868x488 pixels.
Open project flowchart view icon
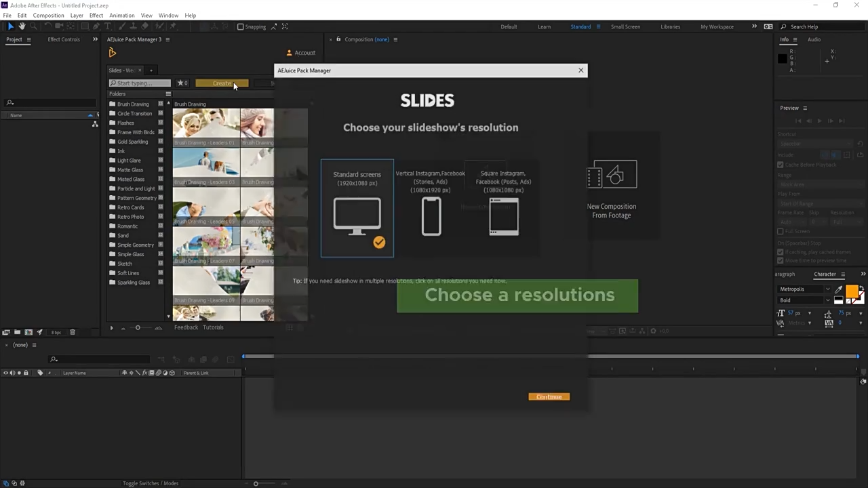[x=95, y=124]
